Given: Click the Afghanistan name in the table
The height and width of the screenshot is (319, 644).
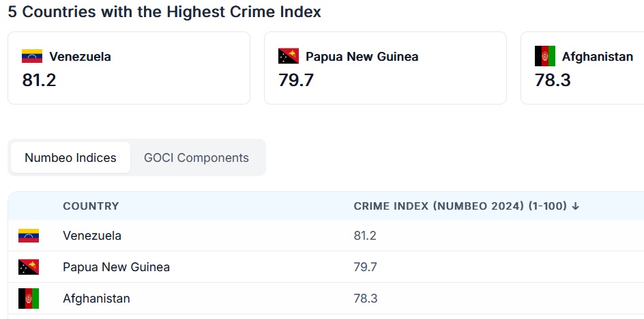Looking at the screenshot, I should [x=96, y=299].
